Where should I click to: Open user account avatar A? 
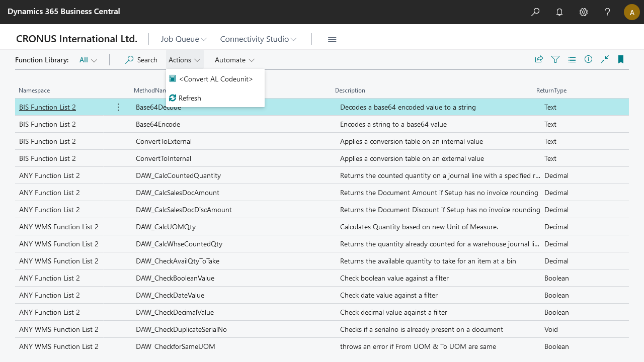(632, 12)
